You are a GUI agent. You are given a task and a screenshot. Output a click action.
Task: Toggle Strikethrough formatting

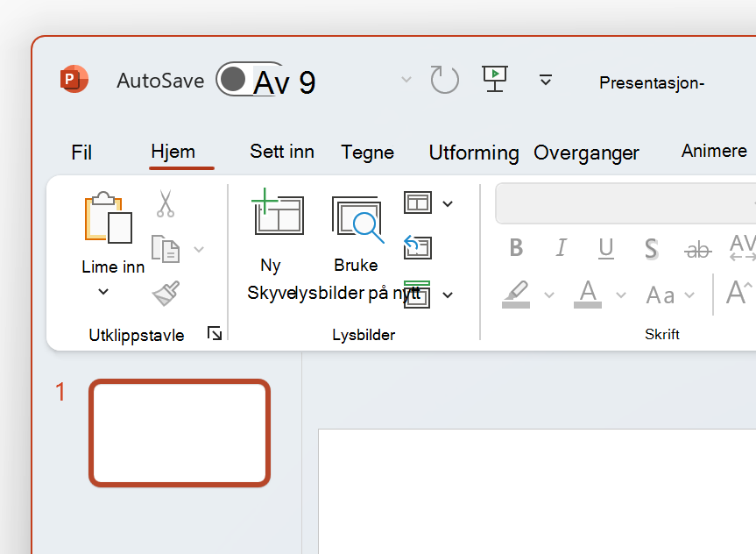(697, 250)
